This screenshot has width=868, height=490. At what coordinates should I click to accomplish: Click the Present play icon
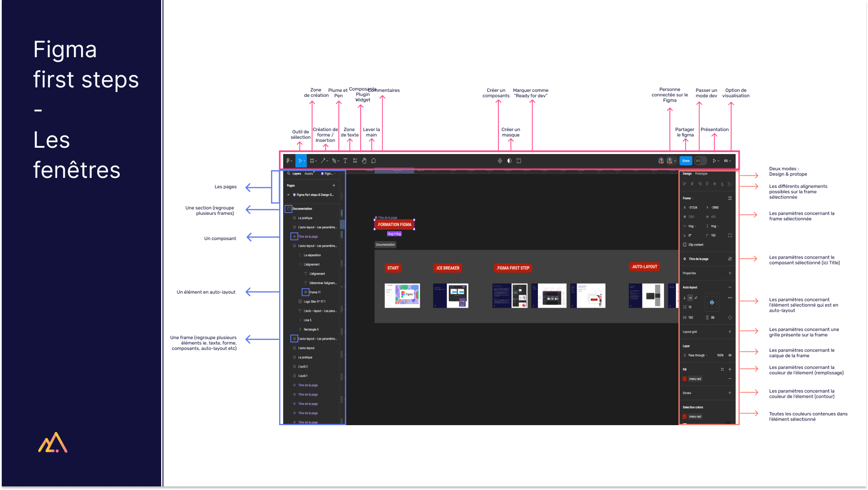pos(714,161)
